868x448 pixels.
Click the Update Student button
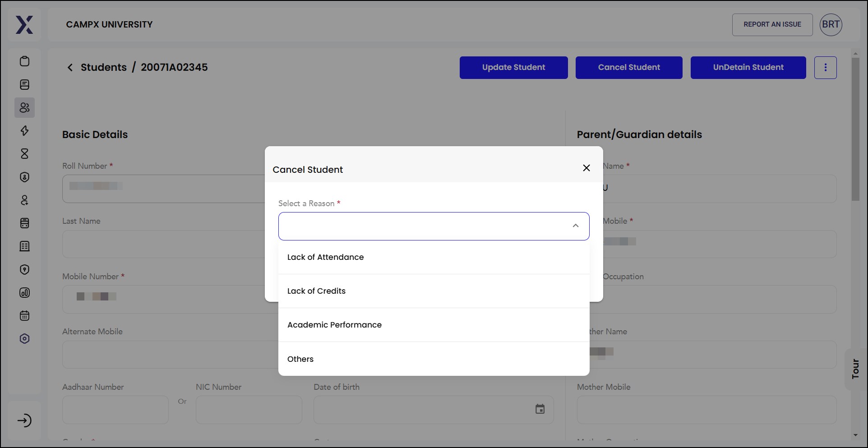pos(514,68)
